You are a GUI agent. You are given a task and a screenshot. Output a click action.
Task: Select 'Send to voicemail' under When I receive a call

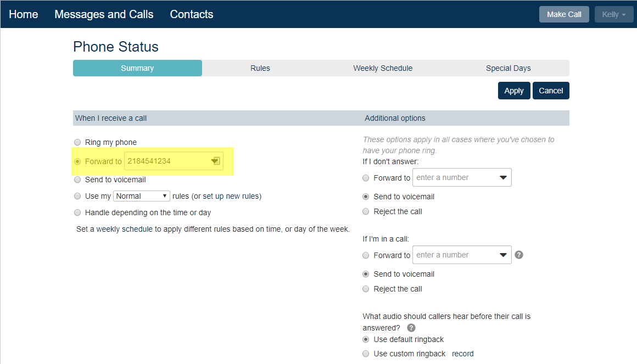click(x=77, y=180)
